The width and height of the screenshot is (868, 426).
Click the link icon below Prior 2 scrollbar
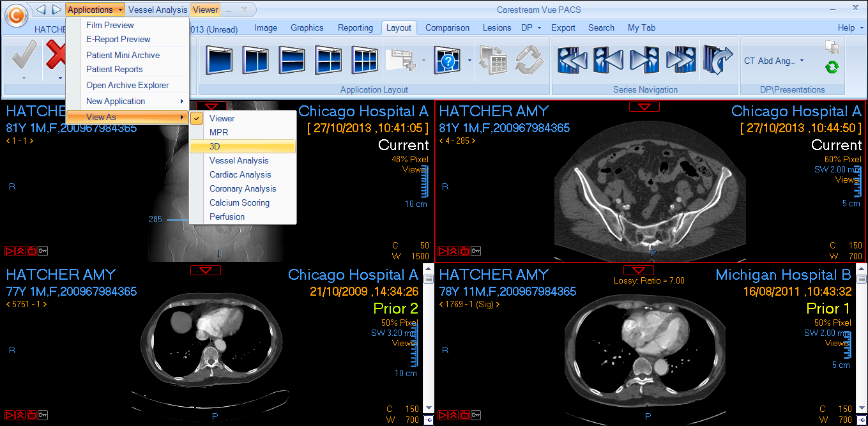tap(428, 420)
